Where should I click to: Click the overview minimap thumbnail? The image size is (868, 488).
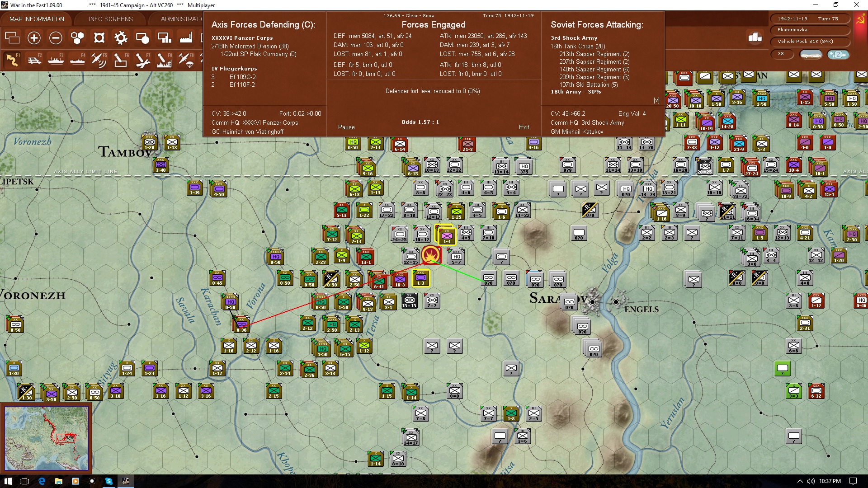click(x=47, y=438)
